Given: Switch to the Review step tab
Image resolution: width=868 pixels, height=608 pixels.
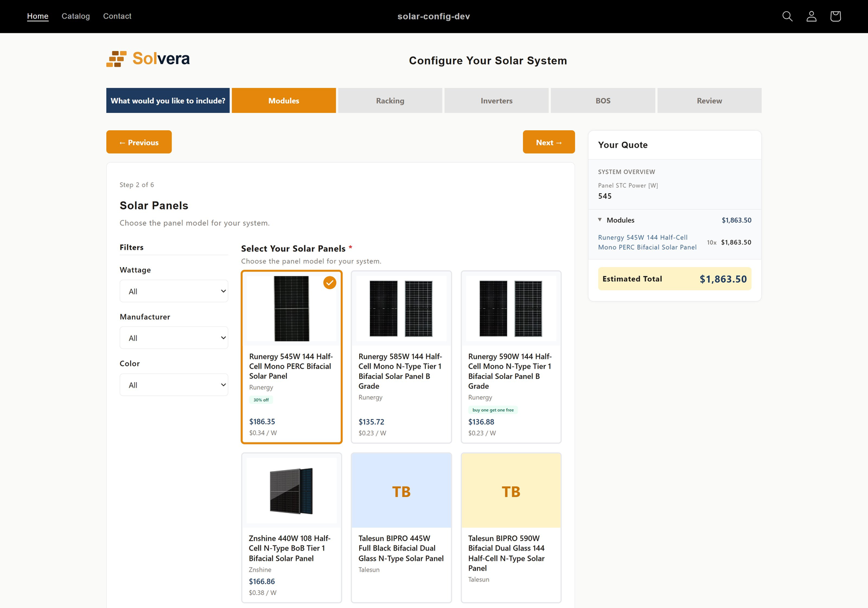Looking at the screenshot, I should coord(709,100).
